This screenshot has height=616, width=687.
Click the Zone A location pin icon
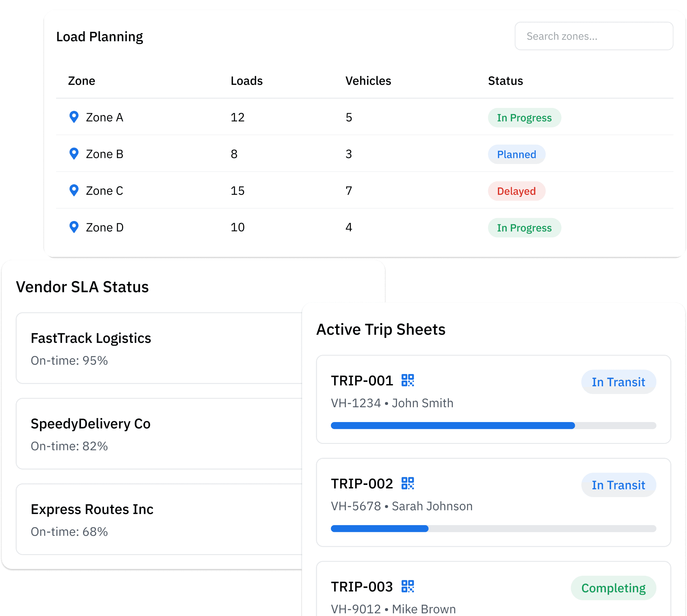tap(74, 117)
